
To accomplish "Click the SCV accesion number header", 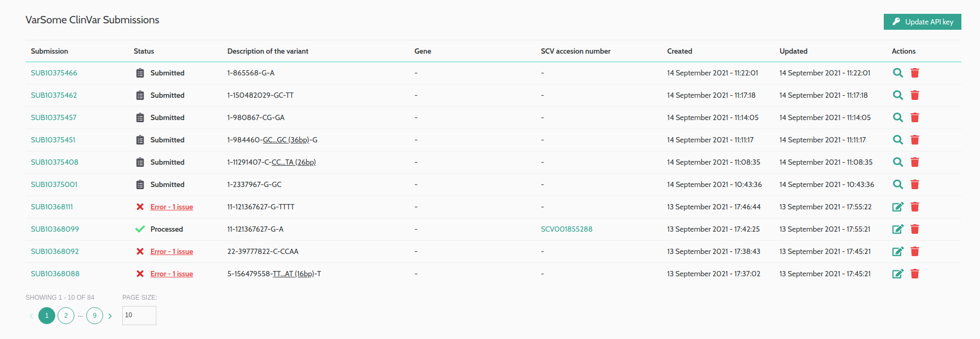I will tap(575, 51).
